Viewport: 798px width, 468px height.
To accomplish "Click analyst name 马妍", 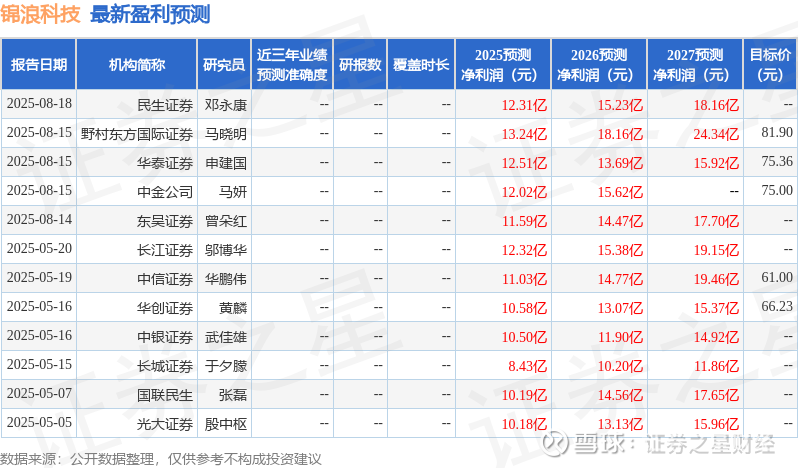I will pyautogui.click(x=233, y=192).
